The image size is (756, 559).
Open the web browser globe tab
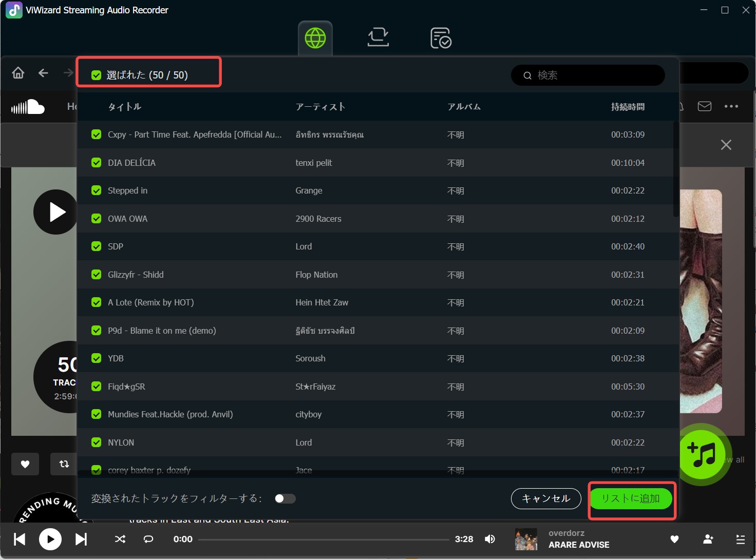315,38
